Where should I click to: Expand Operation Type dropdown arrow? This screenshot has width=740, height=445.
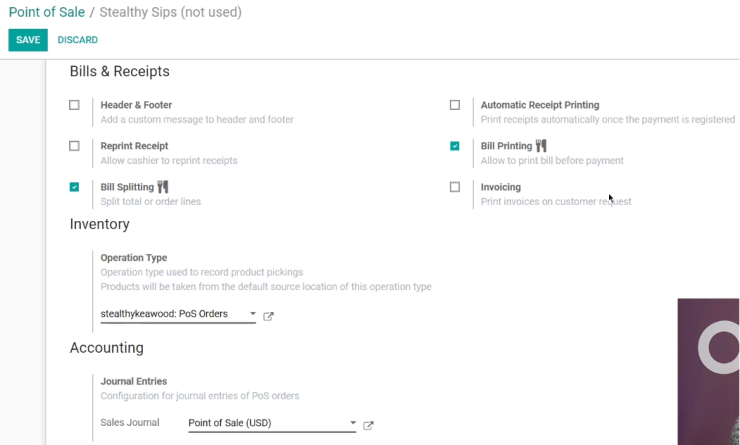252,314
